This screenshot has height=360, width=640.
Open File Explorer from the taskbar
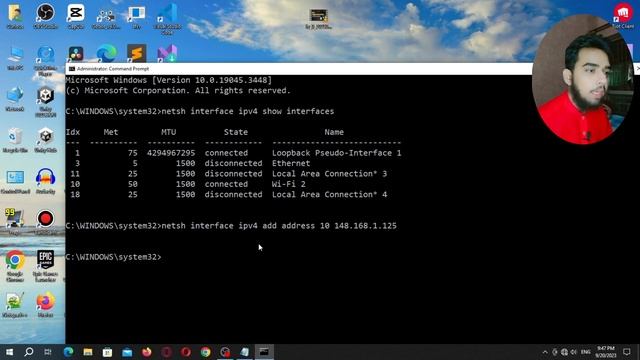coord(88,352)
